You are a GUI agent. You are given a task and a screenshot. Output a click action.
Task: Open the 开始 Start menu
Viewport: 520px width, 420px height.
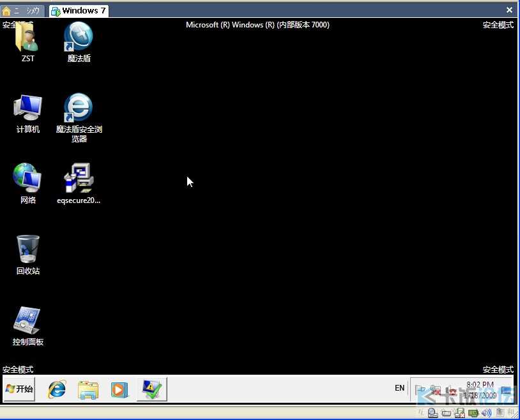click(x=19, y=389)
